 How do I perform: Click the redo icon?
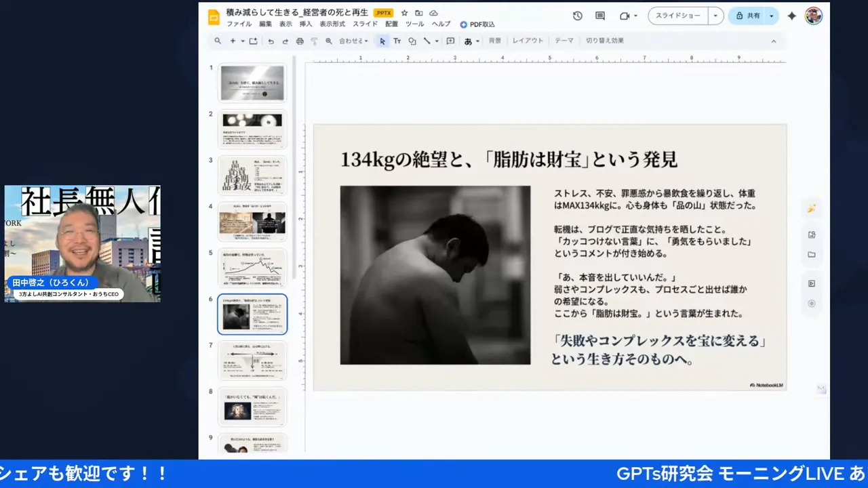pos(285,41)
